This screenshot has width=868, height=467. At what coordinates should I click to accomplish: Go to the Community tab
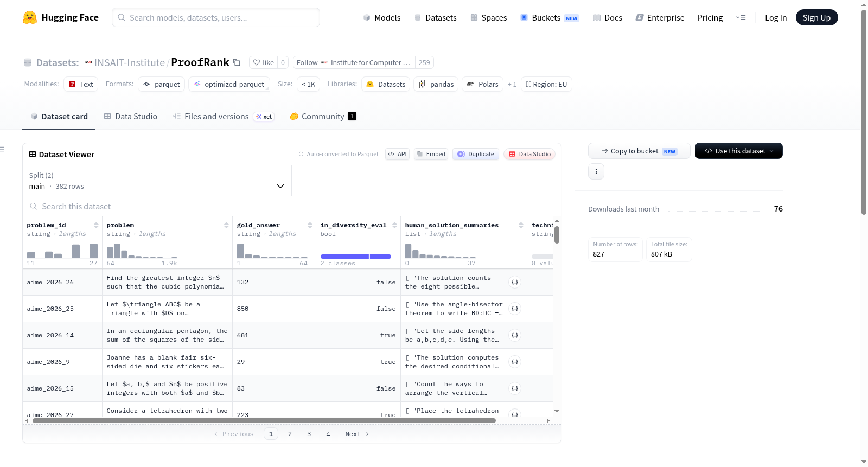pyautogui.click(x=323, y=116)
